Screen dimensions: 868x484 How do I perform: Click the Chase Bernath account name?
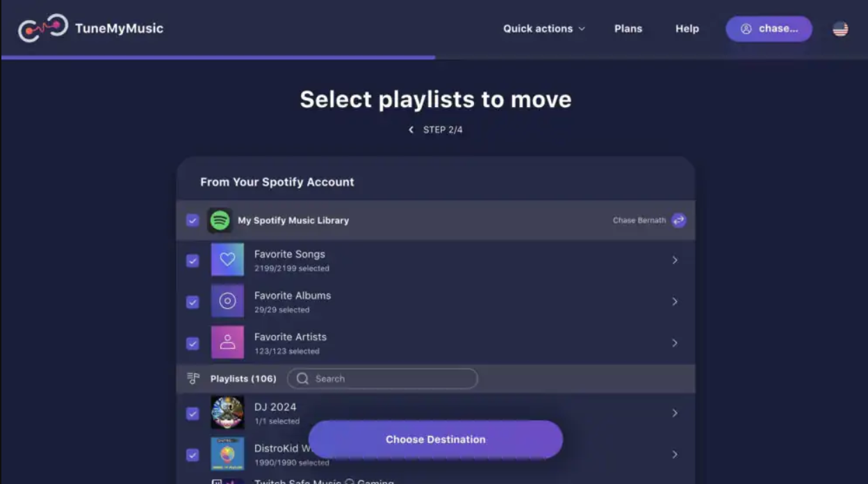point(639,220)
